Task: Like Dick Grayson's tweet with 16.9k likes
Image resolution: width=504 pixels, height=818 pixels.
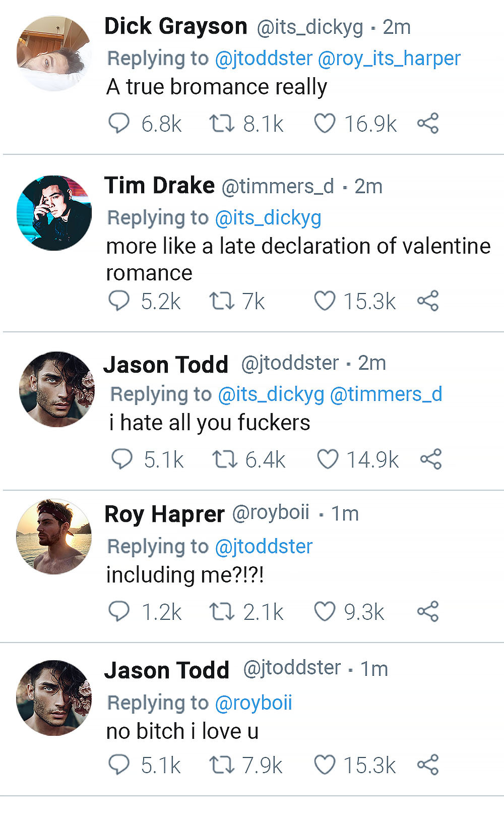Action: click(325, 123)
